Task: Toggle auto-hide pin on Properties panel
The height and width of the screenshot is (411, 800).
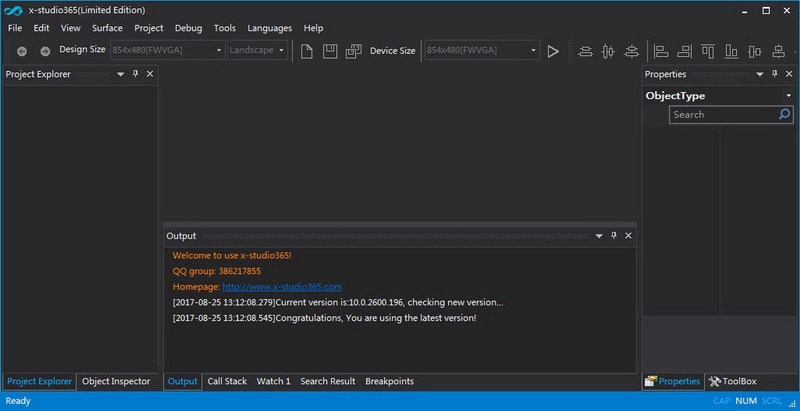Action: click(774, 74)
